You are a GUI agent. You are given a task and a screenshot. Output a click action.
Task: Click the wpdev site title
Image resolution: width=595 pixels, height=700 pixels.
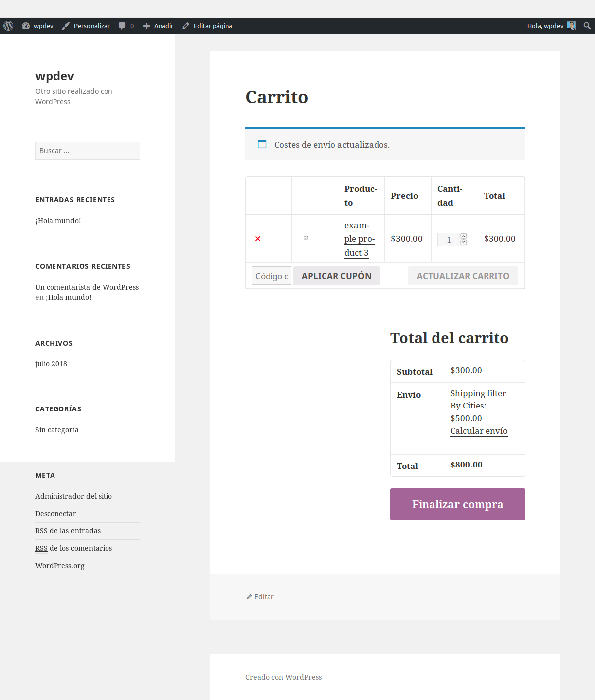coord(54,76)
